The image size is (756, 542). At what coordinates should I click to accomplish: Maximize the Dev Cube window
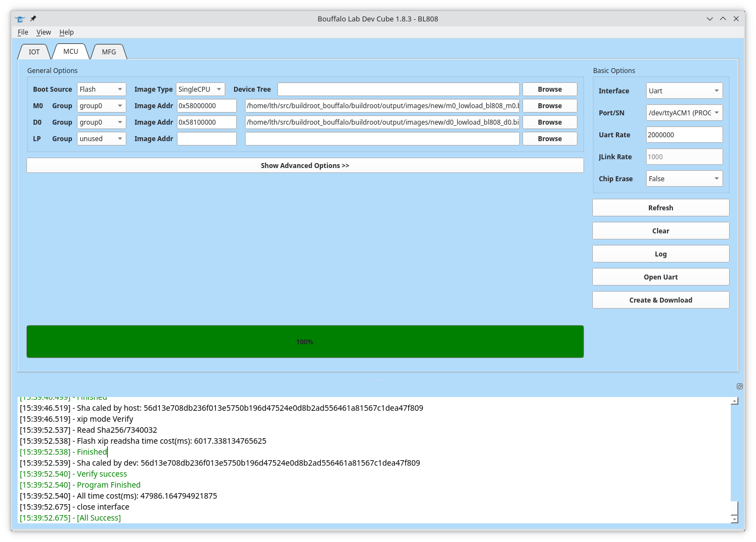click(x=723, y=19)
